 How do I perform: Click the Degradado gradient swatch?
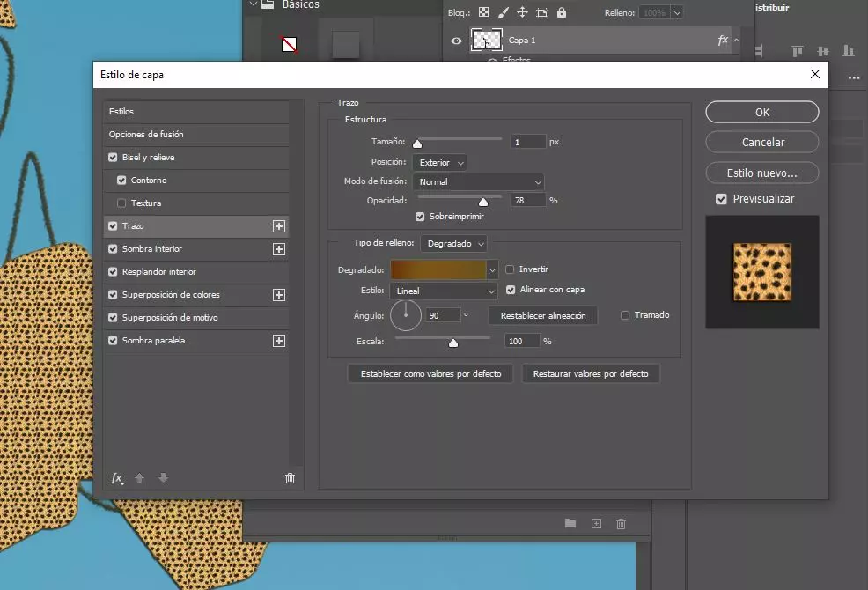[438, 269]
